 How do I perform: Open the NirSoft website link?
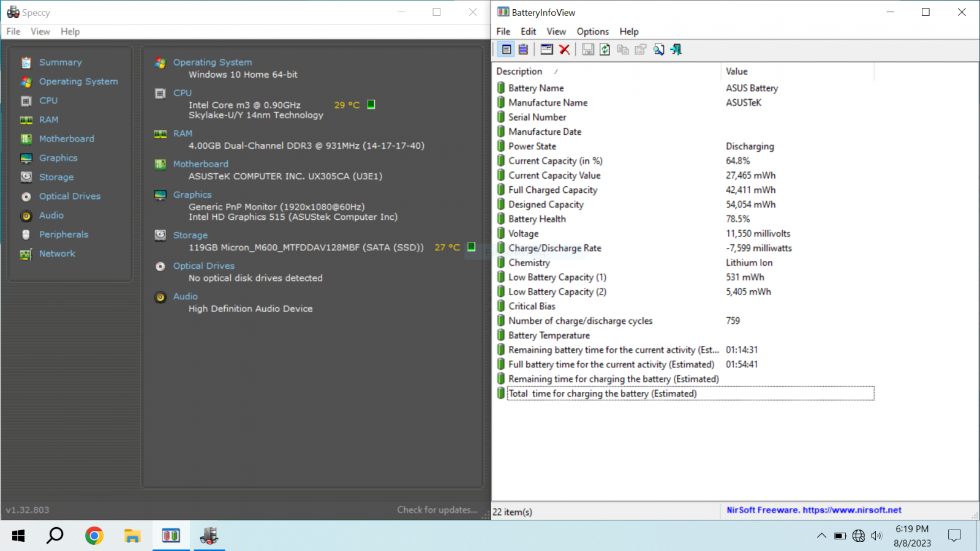[813, 510]
